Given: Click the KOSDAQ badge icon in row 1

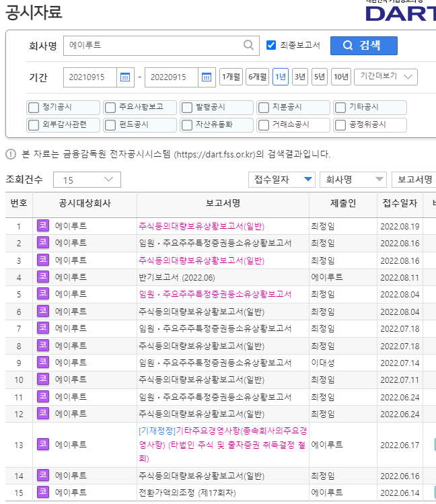Looking at the screenshot, I should (43, 225).
